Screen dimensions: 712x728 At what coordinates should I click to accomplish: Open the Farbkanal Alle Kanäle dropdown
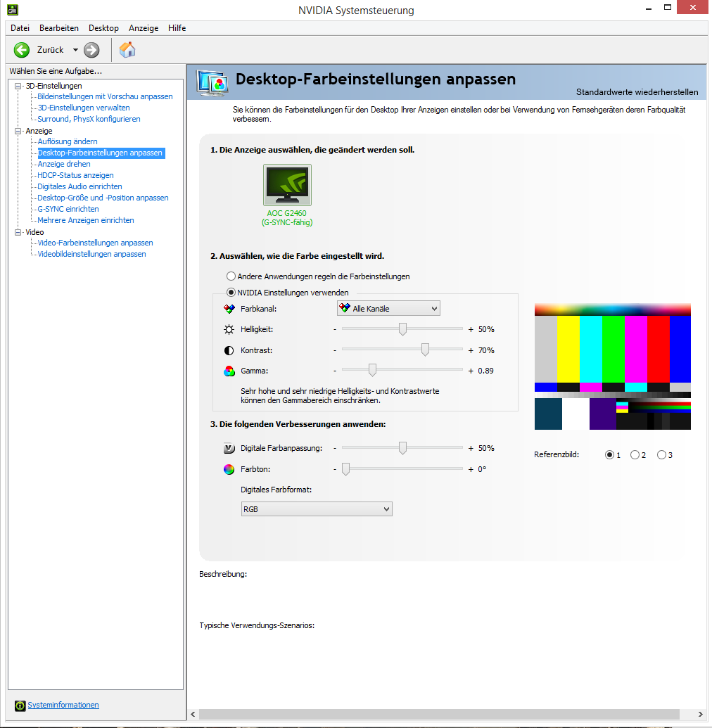pos(388,309)
